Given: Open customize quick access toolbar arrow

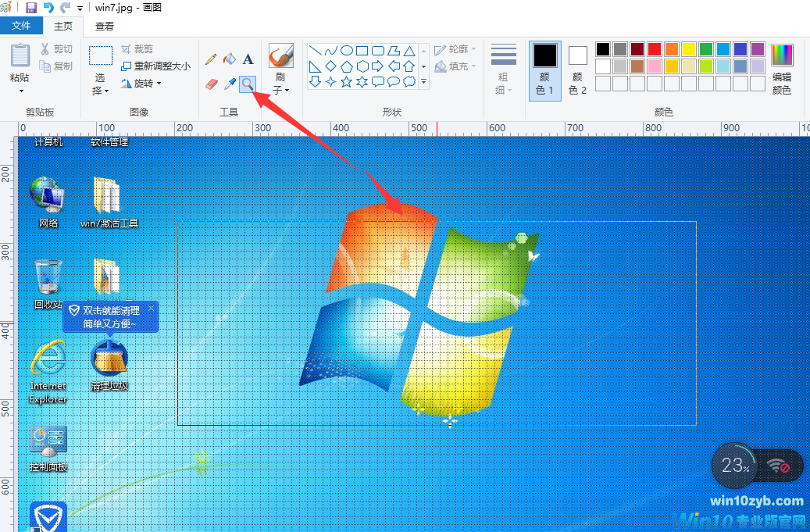Looking at the screenshot, I should coord(80,9).
